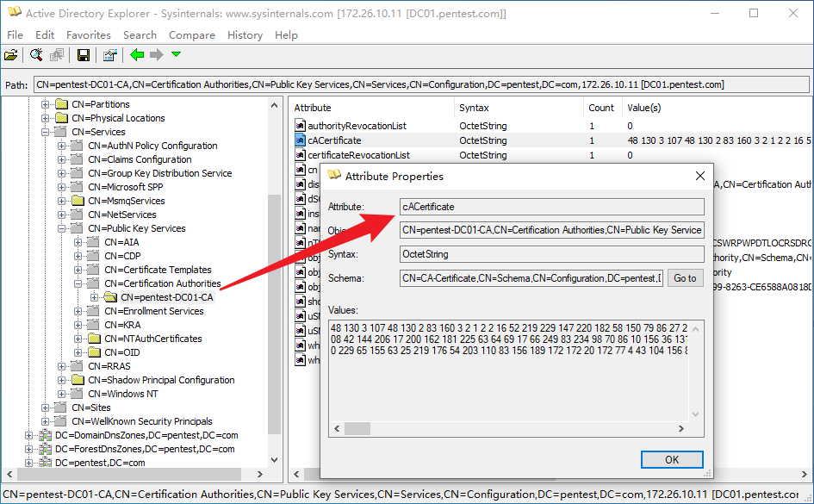The image size is (814, 504).
Task: Open the Compare menu
Action: coord(191,34)
